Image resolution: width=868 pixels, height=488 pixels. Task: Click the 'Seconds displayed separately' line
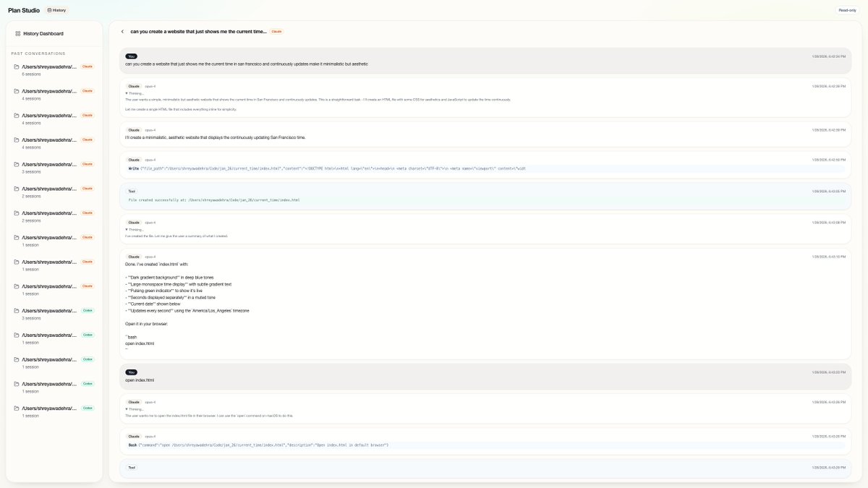(x=170, y=297)
